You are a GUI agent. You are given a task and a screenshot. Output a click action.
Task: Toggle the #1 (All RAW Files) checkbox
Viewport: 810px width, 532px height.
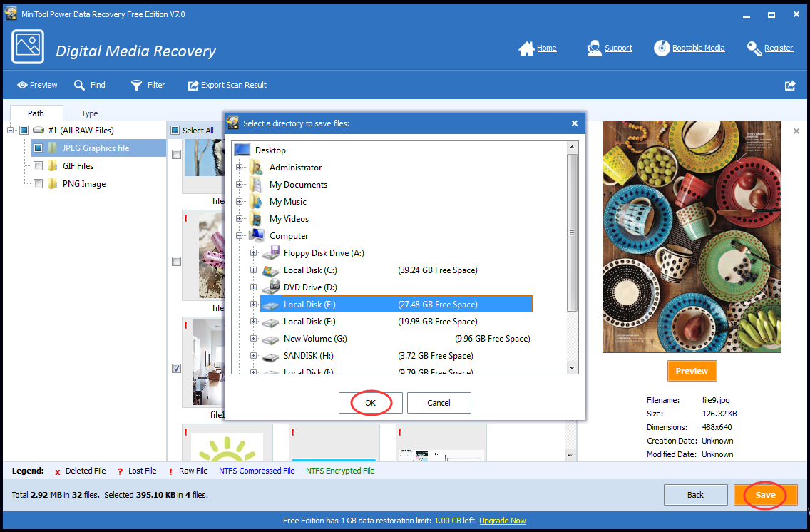(24, 131)
